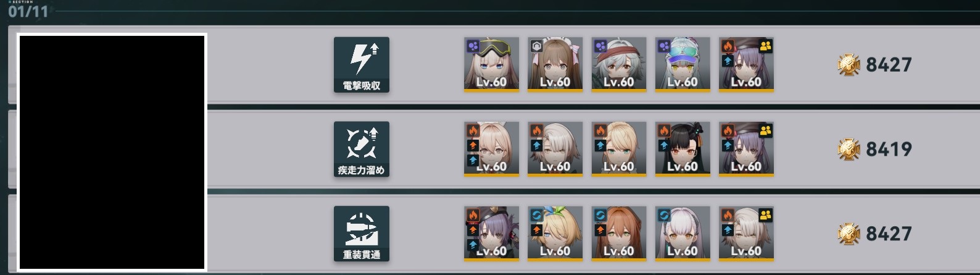
Task: Click the fire attribute badge on the 重装貫通 row's first portrait
Action: [x=473, y=215]
